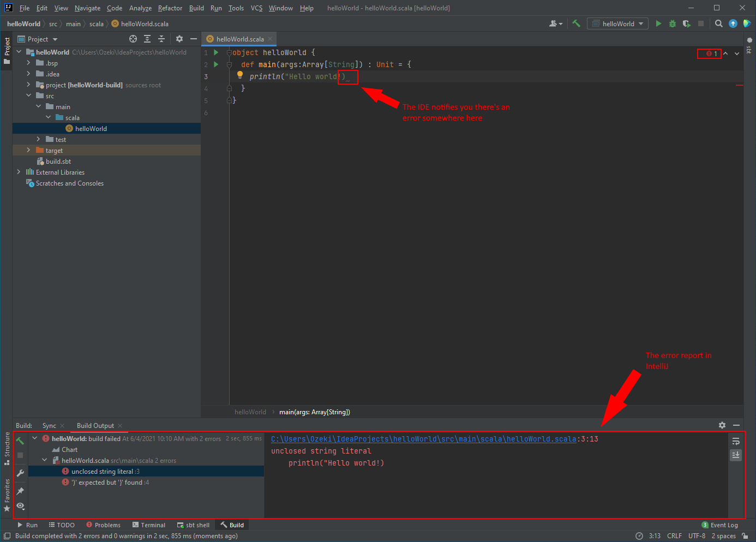Run helloWorld with the green play button
The width and height of the screenshot is (756, 542).
[658, 23]
